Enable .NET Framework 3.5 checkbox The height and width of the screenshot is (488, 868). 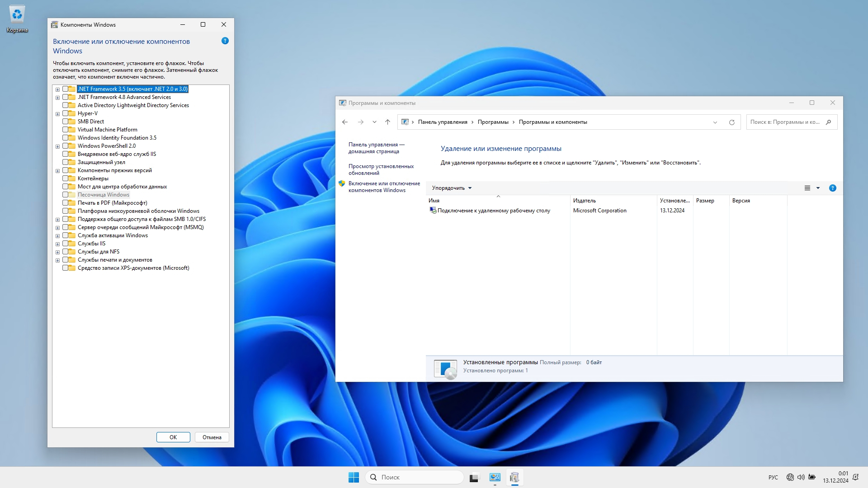[66, 89]
